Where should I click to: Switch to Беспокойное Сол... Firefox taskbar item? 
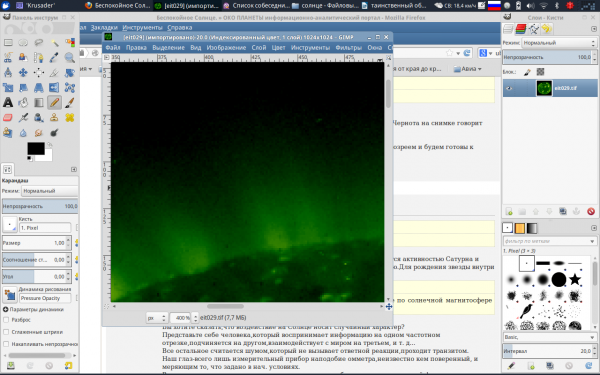coord(118,5)
